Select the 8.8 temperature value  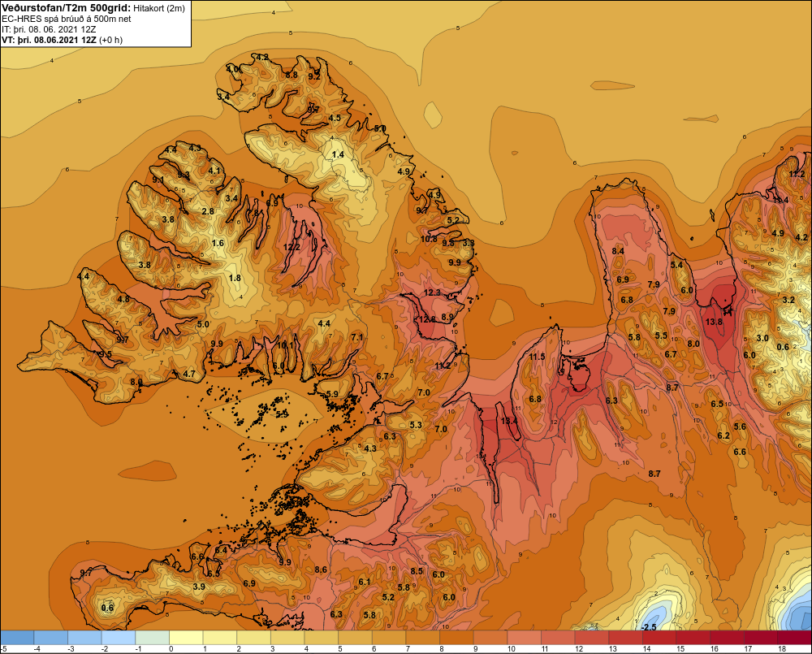[292, 75]
